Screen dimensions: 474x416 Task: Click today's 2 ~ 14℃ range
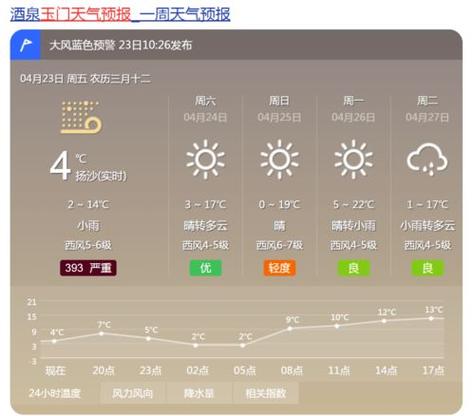click(x=88, y=204)
